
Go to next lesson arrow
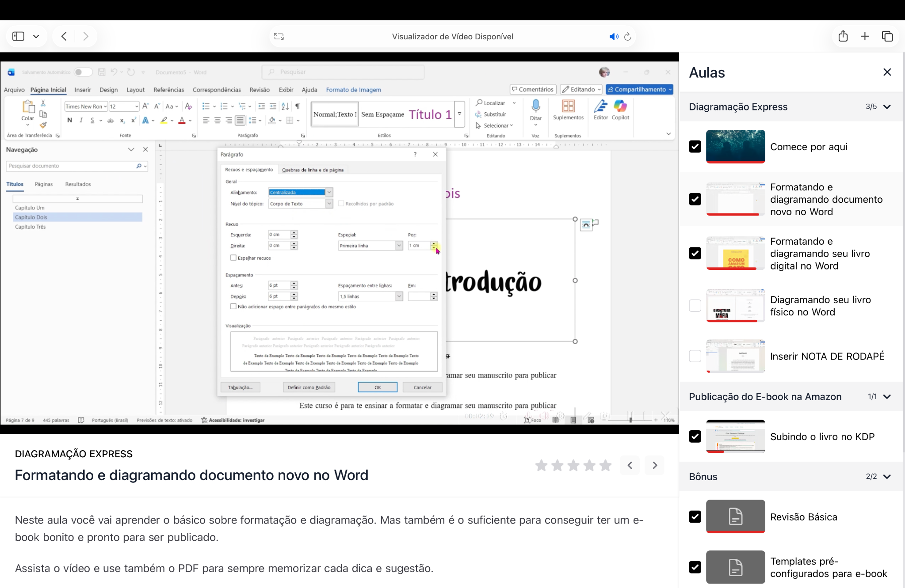[x=655, y=465]
